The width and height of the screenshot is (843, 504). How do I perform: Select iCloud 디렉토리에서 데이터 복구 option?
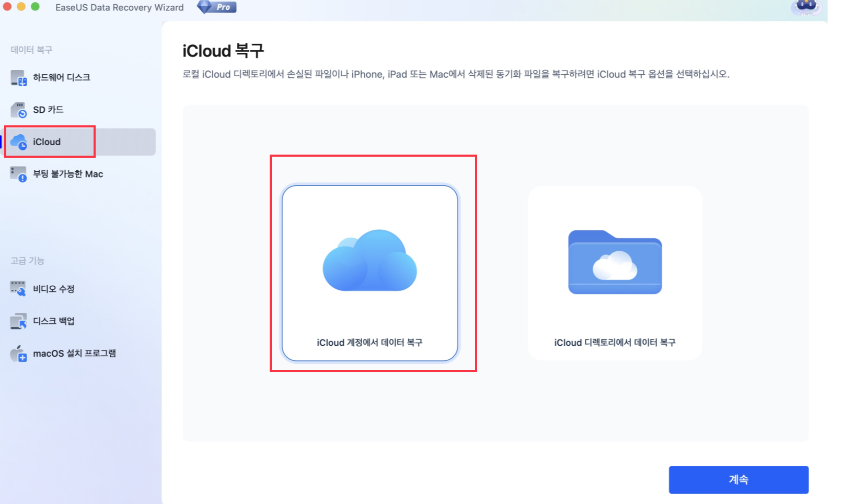click(x=614, y=272)
